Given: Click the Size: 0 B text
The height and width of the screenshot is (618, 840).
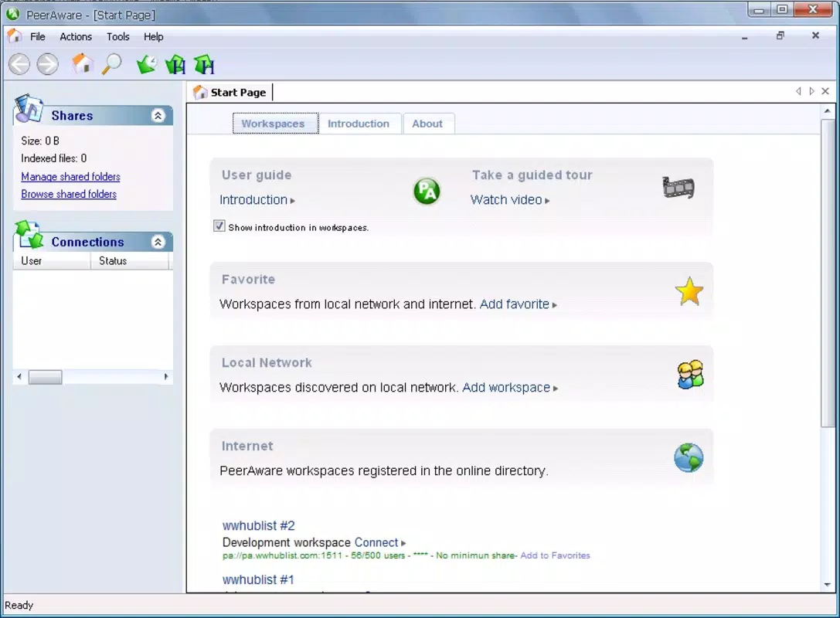Looking at the screenshot, I should click(x=40, y=141).
